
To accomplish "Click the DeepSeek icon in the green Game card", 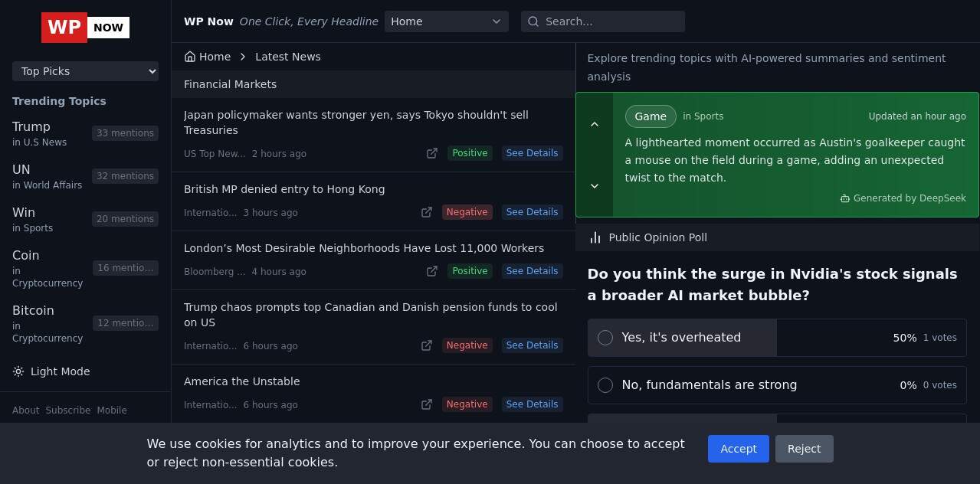I will point(845,198).
